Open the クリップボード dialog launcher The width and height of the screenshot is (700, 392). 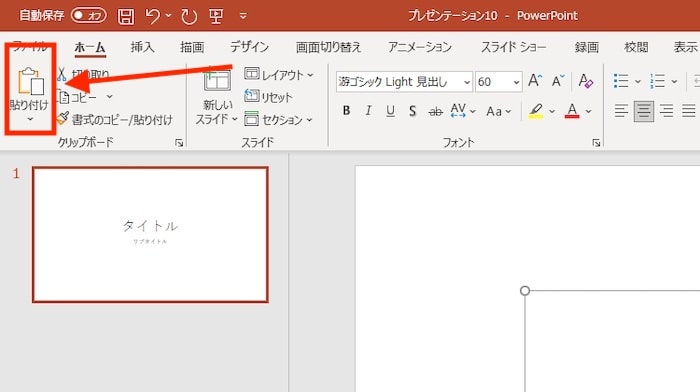tap(179, 143)
